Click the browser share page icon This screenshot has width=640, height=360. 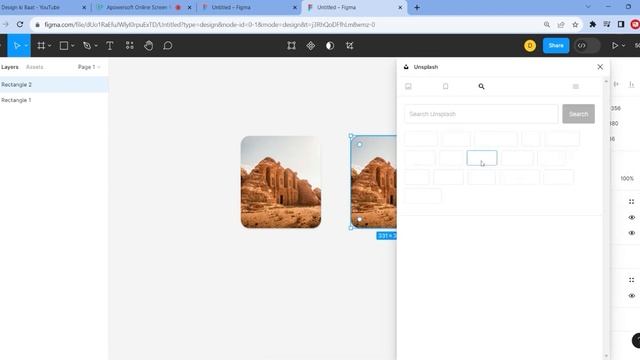tap(561, 25)
